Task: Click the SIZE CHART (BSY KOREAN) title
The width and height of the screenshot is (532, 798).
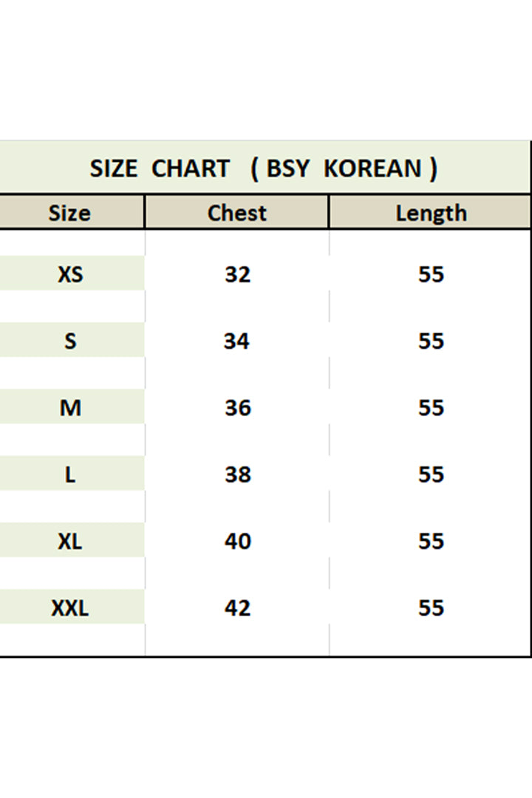Action: [x=264, y=168]
